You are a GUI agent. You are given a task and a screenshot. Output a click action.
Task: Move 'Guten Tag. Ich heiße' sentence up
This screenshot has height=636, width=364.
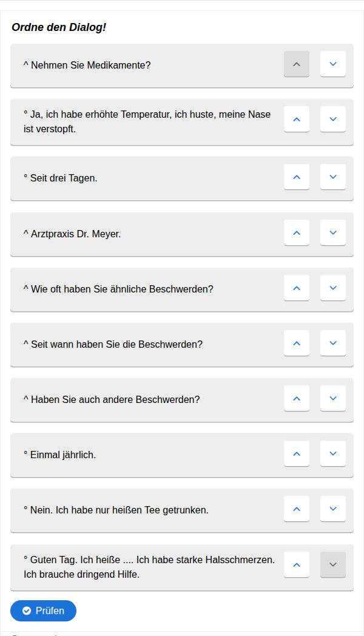[x=297, y=564]
